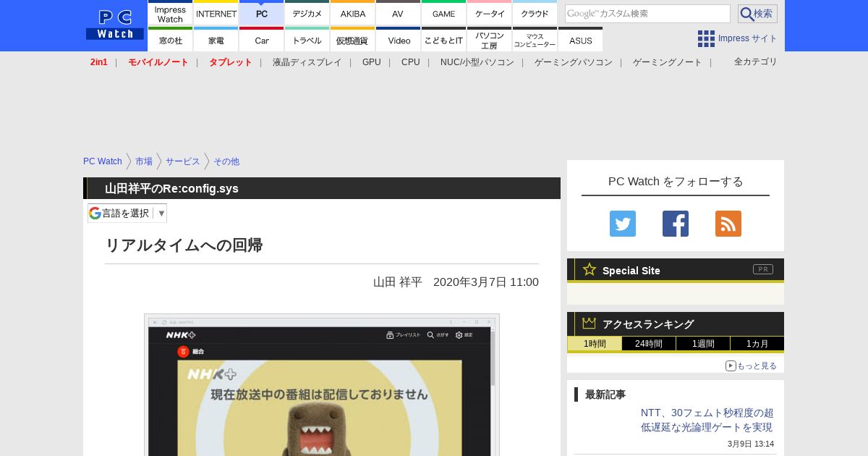Open the ケータイ nav tab
The image size is (868, 456).
pos(490,13)
